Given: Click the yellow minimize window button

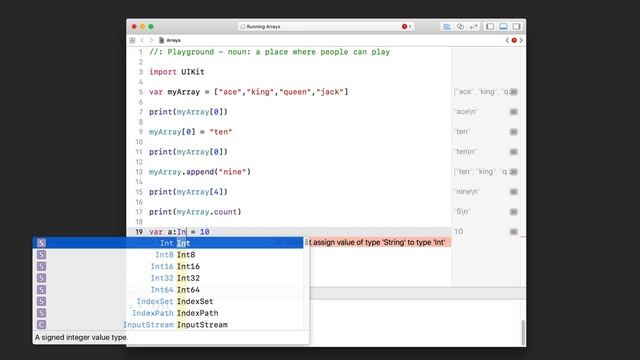Looking at the screenshot, I should pos(142,27).
